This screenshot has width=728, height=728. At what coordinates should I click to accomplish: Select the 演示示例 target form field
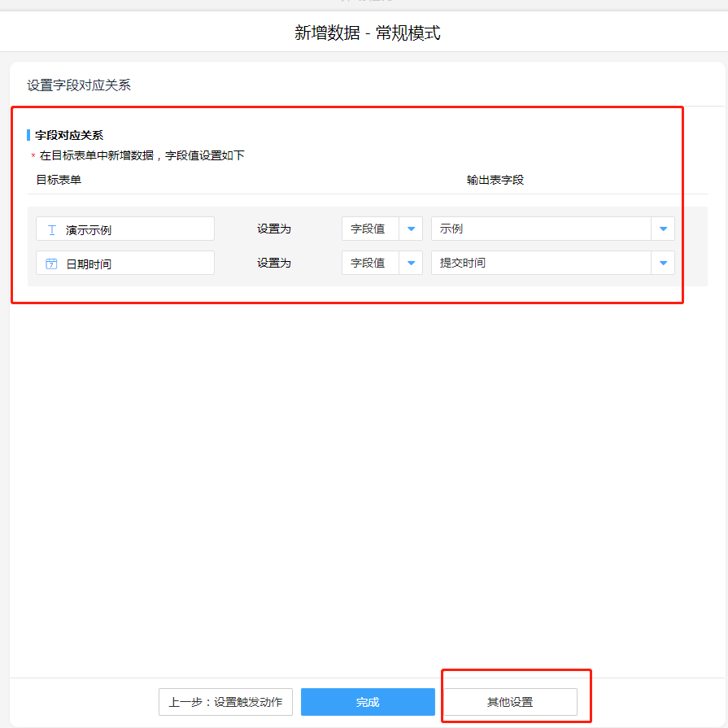[x=125, y=229]
